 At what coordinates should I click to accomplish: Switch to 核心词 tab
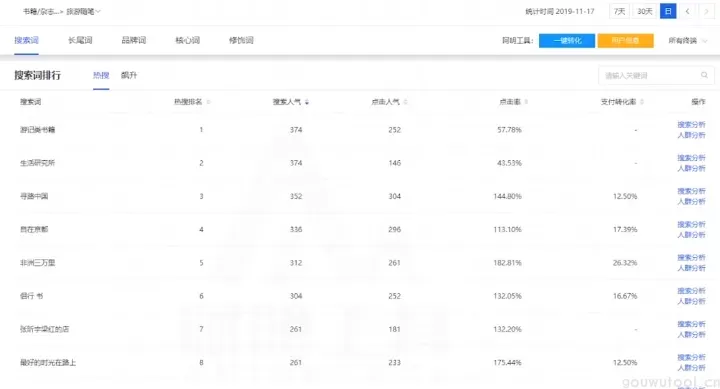coord(187,40)
